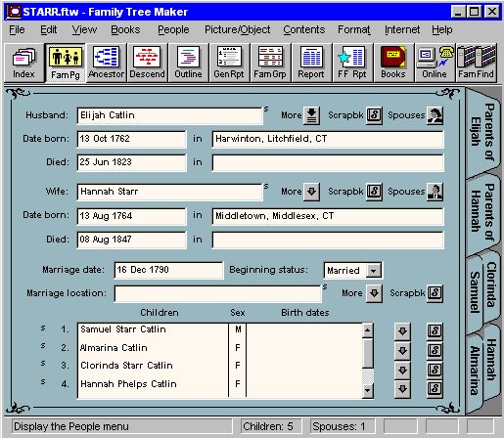This screenshot has width=504, height=438.
Task: Open scrapbook for child Samuel Starr Catlin
Action: click(x=435, y=331)
